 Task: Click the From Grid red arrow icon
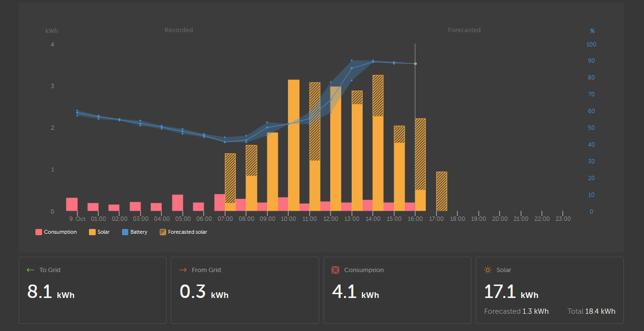183,270
